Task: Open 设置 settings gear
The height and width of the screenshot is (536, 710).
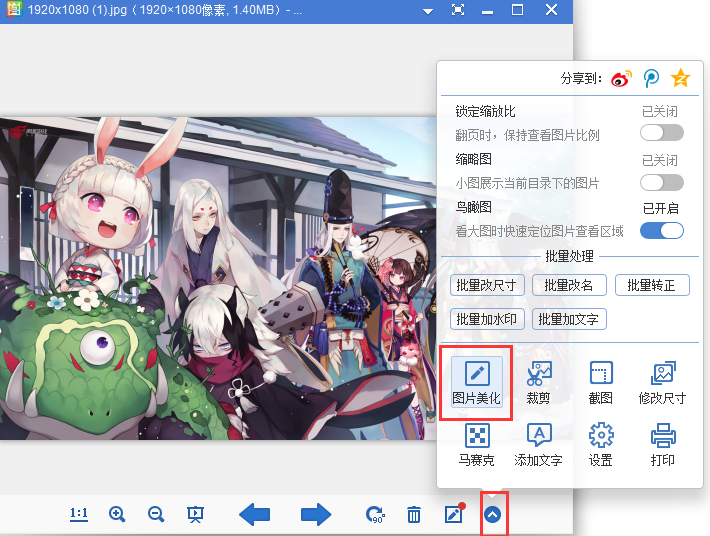Action: point(600,445)
